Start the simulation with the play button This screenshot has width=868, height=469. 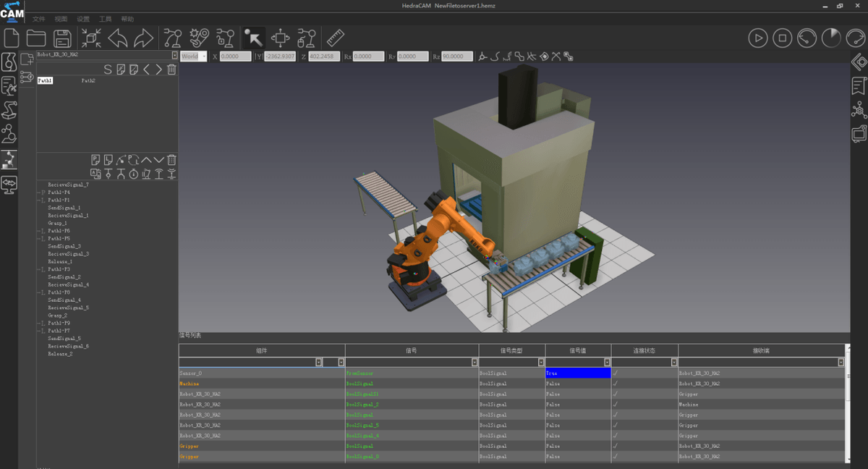(x=757, y=38)
